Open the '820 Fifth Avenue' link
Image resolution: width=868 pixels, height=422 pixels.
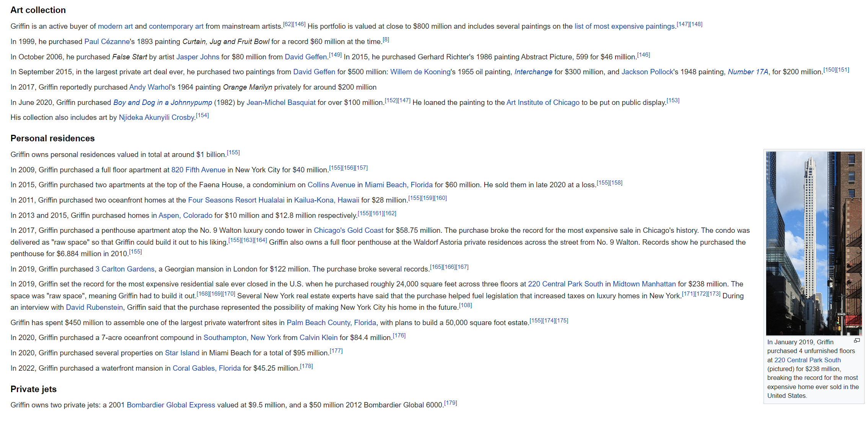coord(198,170)
